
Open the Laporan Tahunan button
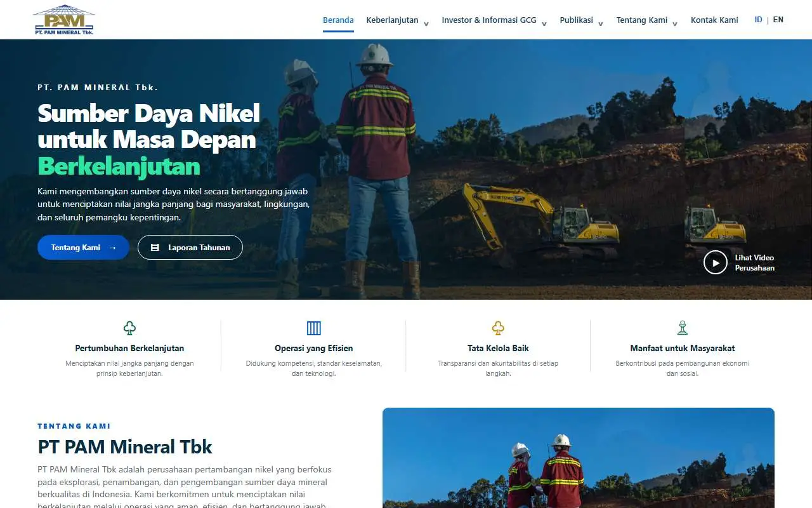coord(190,248)
